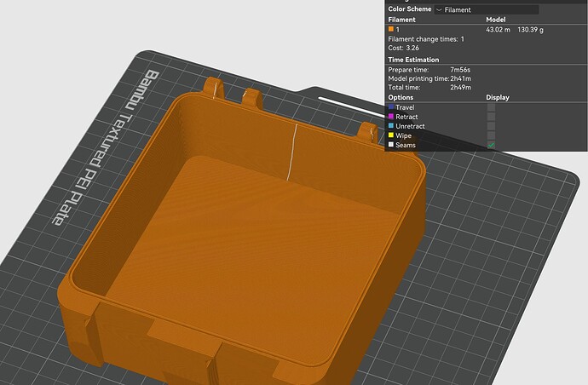Image resolution: width=588 pixels, height=385 pixels.
Task: Click the cyan Unretract color icon
Action: (391, 126)
